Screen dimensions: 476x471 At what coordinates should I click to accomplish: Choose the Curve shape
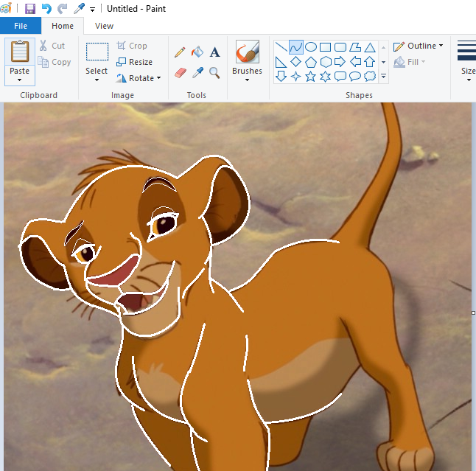[x=296, y=47]
